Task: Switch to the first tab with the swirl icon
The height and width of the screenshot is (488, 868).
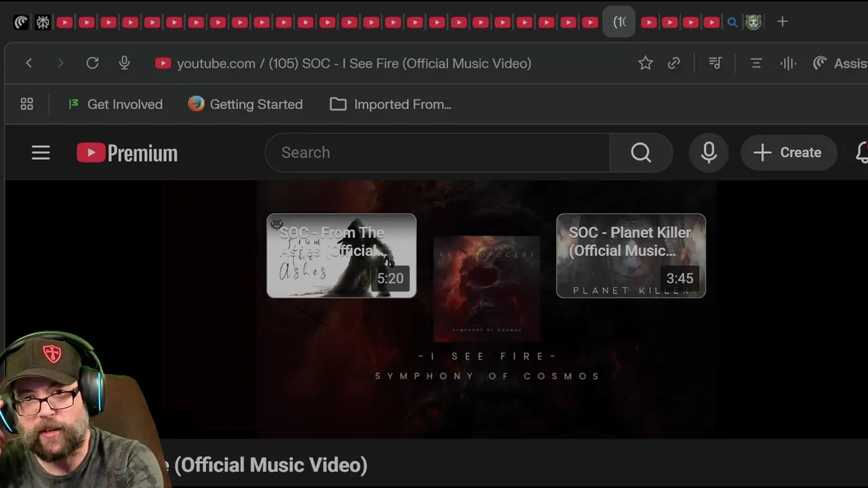Action: coord(21,22)
